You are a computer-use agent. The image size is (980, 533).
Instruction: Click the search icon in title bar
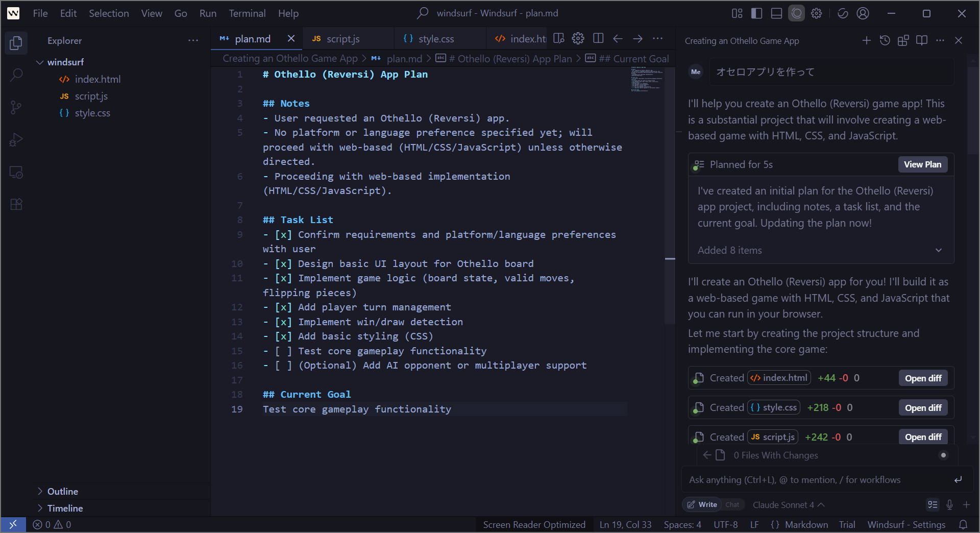click(423, 13)
